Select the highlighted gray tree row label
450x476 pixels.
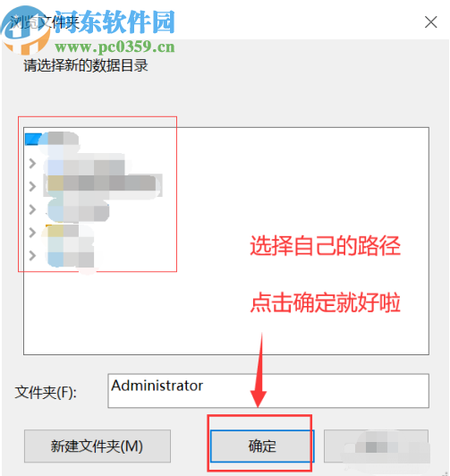click(x=111, y=183)
